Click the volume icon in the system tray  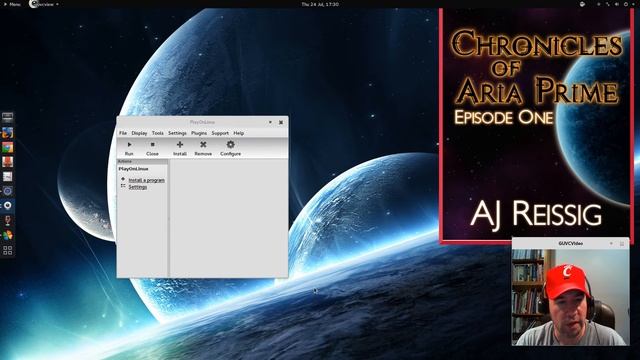click(617, 4)
